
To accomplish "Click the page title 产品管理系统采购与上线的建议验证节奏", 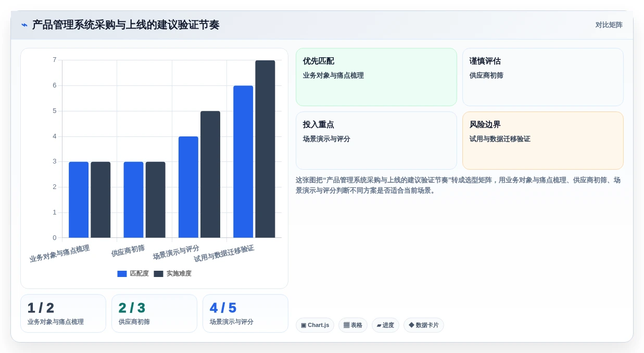I will [x=125, y=25].
